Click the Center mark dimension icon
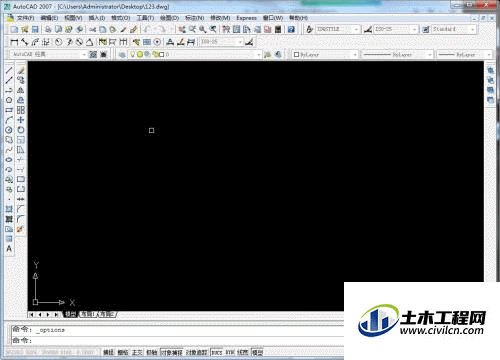This screenshot has width=500, height=360. (157, 42)
